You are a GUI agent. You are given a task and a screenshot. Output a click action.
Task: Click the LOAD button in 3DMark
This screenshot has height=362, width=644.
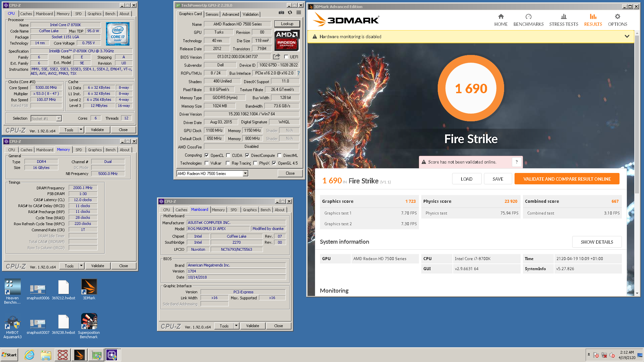click(x=467, y=179)
